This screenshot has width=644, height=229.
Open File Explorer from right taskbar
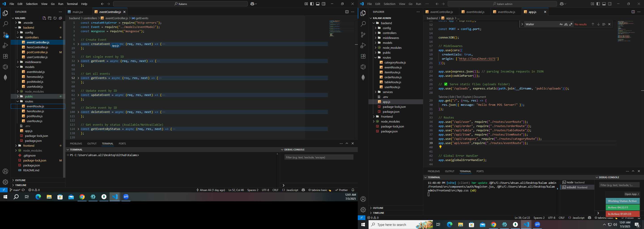click(460, 225)
